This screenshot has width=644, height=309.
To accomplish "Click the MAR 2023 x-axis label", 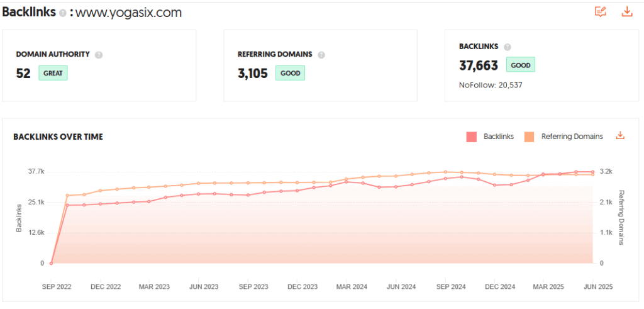I will pyautogui.click(x=155, y=287).
